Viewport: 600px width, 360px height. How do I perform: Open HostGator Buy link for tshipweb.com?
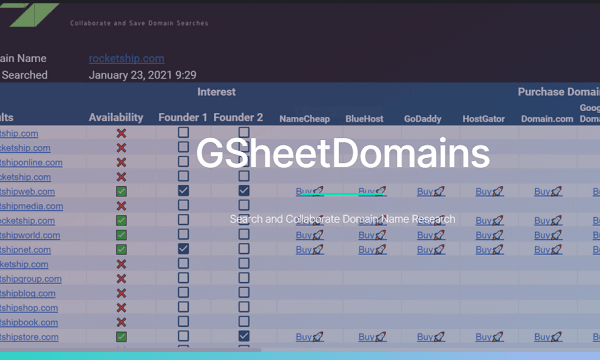(489, 192)
